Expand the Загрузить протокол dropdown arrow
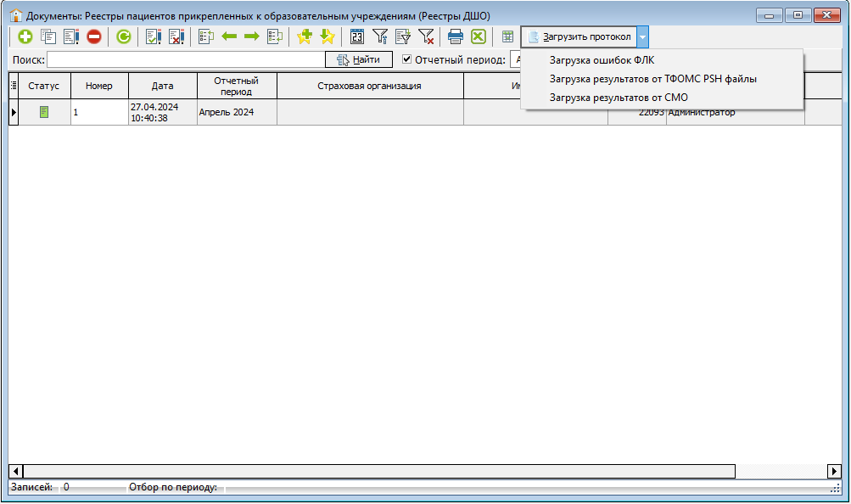Image resolution: width=851 pixels, height=504 pixels. (x=642, y=36)
